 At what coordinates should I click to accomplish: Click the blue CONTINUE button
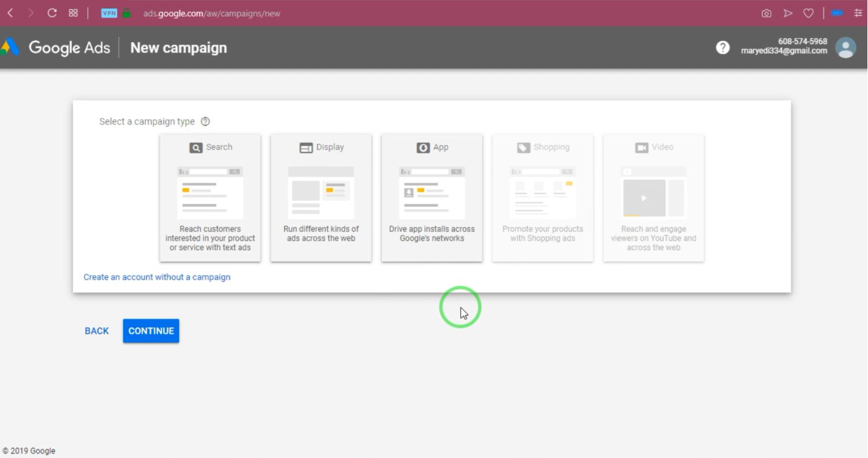(151, 331)
